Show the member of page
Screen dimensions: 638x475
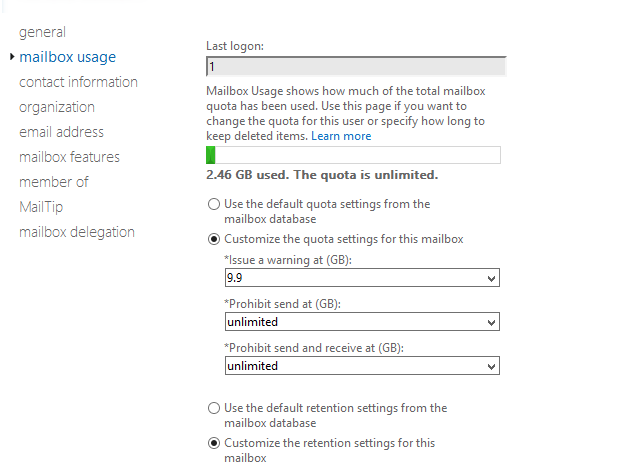point(53,182)
